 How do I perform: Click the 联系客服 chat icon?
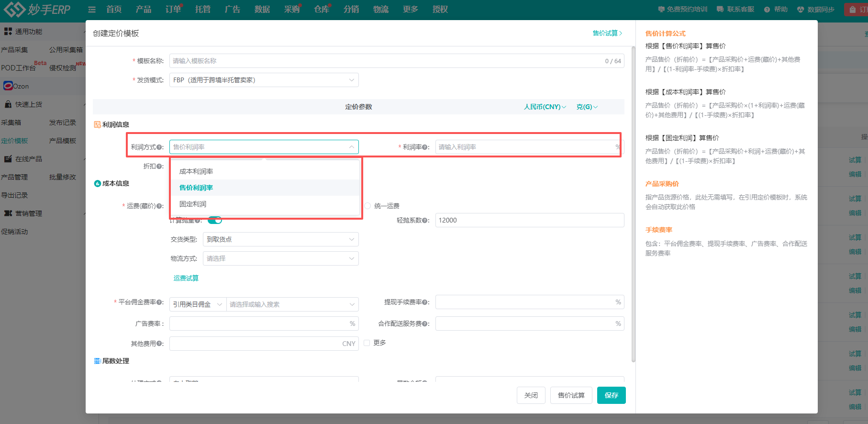(x=720, y=10)
